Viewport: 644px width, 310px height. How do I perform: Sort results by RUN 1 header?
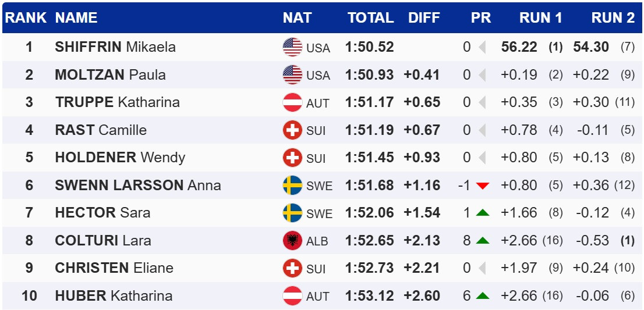pyautogui.click(x=540, y=18)
